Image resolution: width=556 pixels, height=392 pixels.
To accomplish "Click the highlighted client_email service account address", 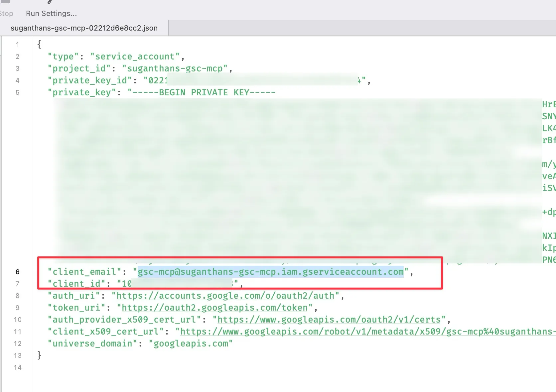I will click(x=270, y=272).
